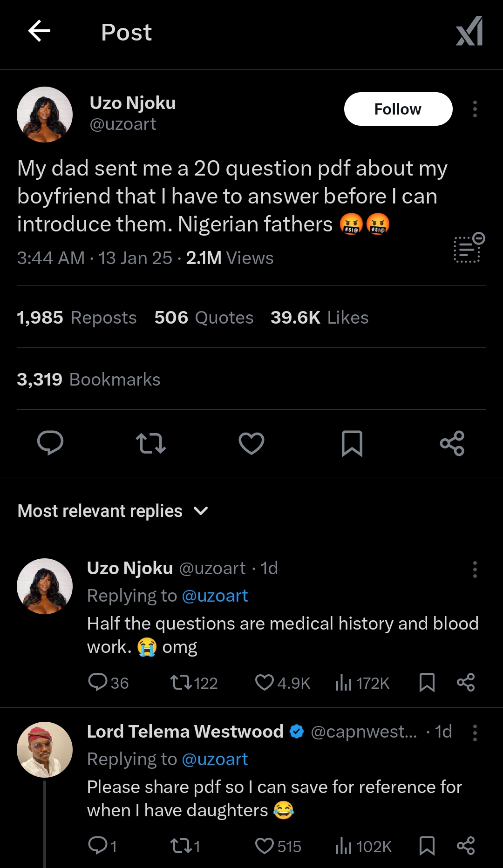Image resolution: width=503 pixels, height=868 pixels.
Task: Open more options for main post
Action: point(475,109)
